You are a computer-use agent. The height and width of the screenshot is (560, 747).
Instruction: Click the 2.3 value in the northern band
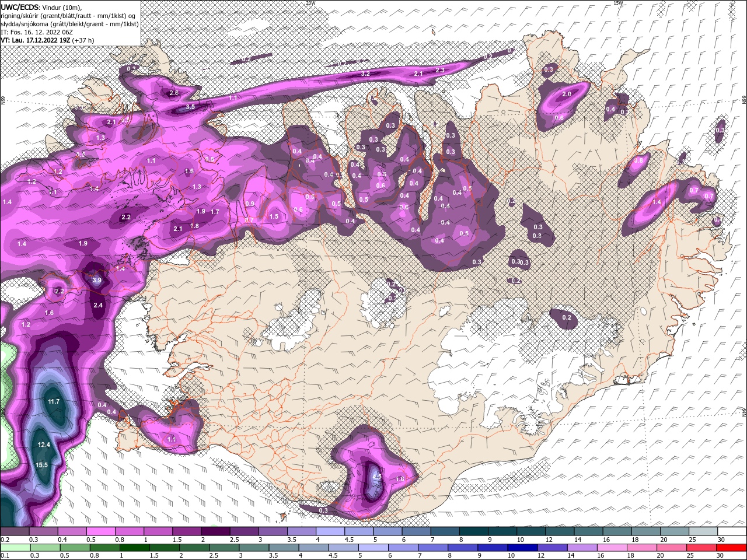[440, 70]
